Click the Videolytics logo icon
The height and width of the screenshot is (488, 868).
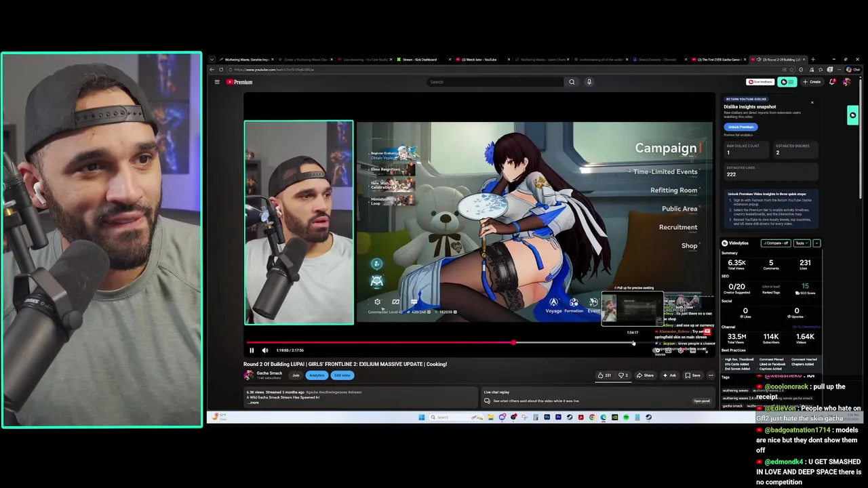point(725,243)
